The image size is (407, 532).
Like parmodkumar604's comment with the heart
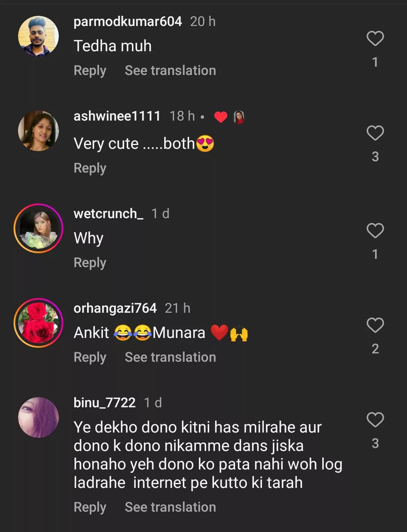tap(375, 38)
